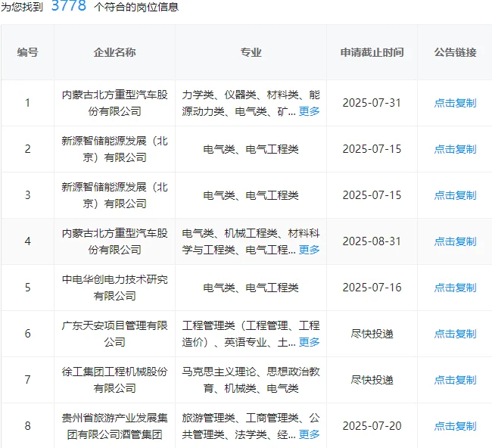The height and width of the screenshot is (448, 492).
Task: Click deadline 2025-07-20
Action: [372, 426]
